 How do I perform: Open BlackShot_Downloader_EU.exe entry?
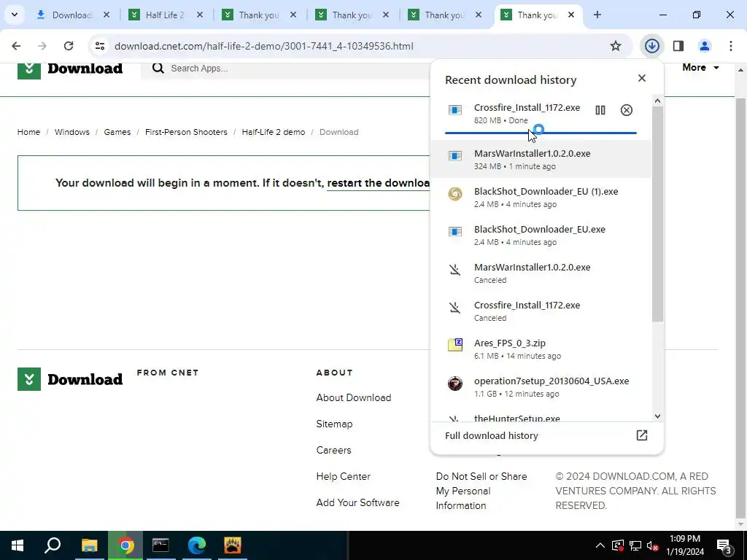(x=541, y=236)
